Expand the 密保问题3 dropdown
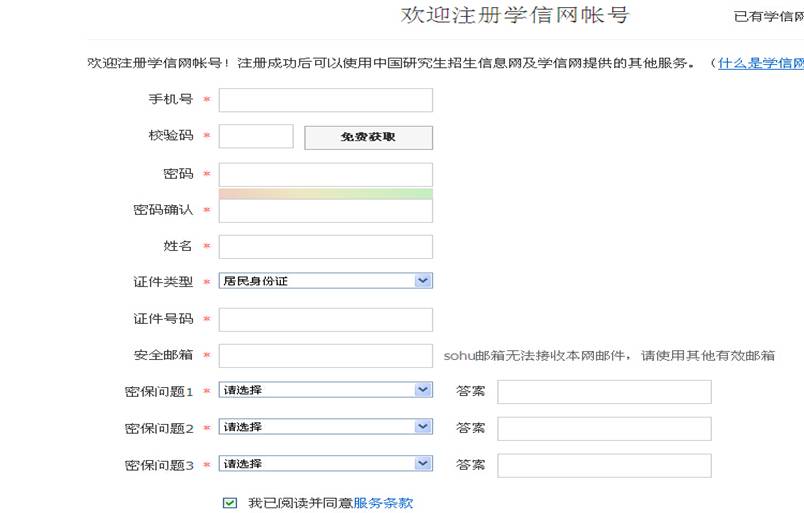The image size is (804, 513). pos(325,464)
